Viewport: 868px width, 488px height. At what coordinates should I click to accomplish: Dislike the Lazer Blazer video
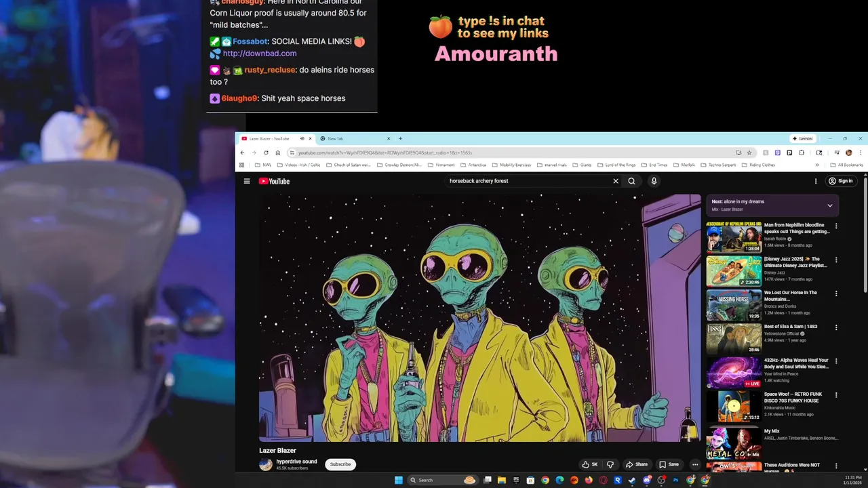[610, 464]
